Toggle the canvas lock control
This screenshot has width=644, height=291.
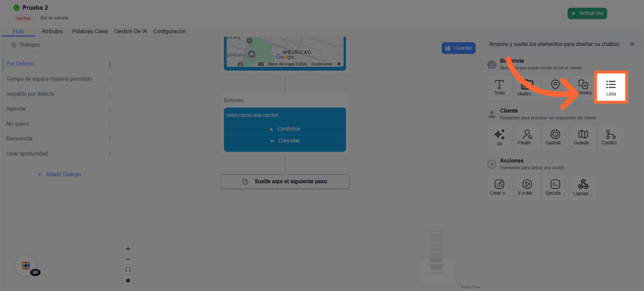(128, 280)
